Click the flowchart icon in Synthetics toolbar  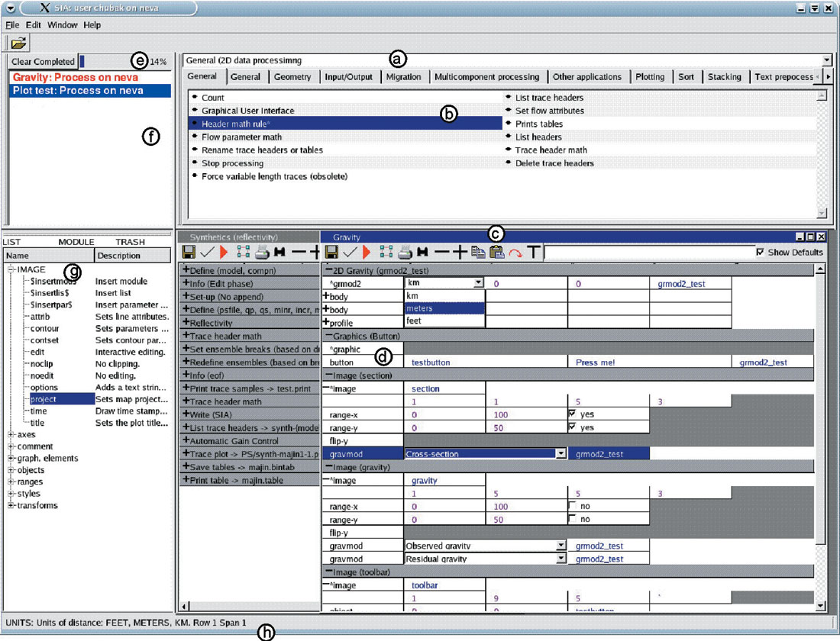tap(243, 252)
